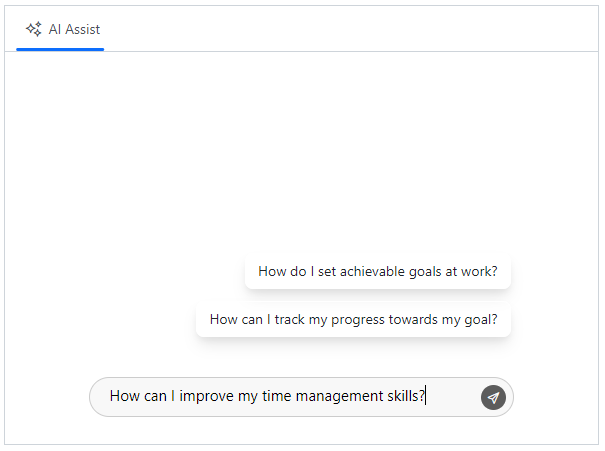Image resolution: width=605 pixels, height=451 pixels.
Task: Click "goals at work?" in the first suggestion
Action: (x=452, y=271)
